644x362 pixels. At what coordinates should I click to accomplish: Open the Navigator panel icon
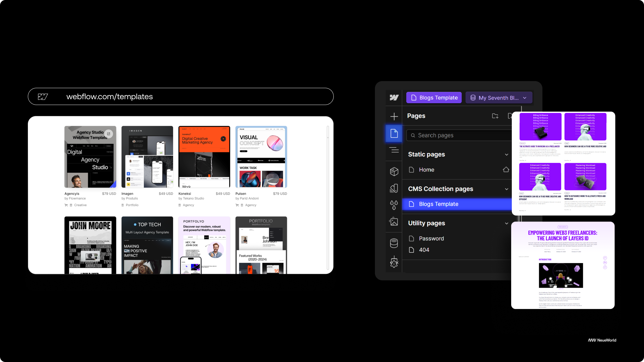pyautogui.click(x=394, y=150)
